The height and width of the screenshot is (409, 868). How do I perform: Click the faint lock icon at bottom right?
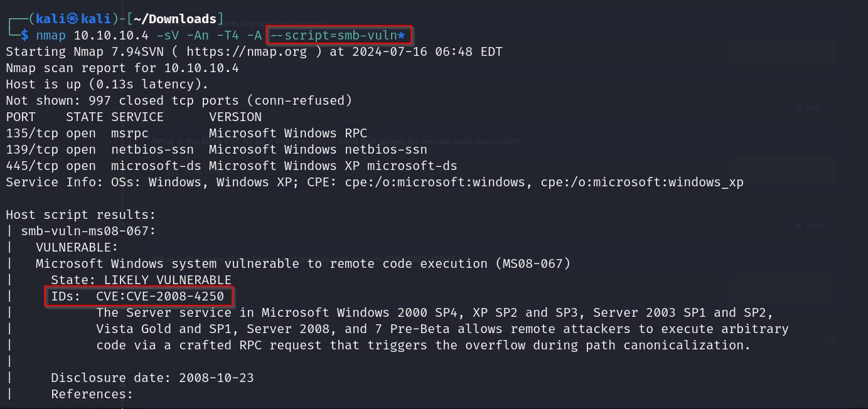(x=832, y=342)
